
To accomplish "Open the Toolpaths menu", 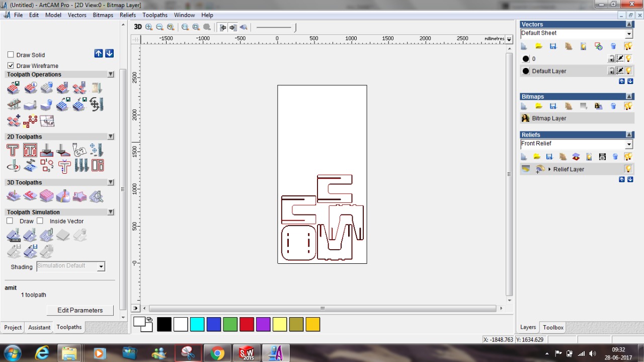I will point(155,15).
